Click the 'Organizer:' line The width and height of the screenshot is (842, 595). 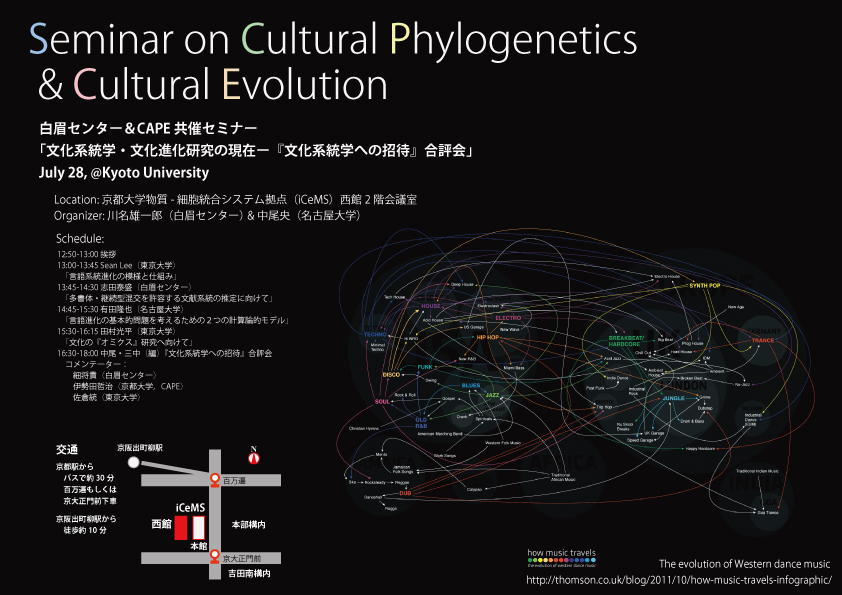(x=208, y=216)
